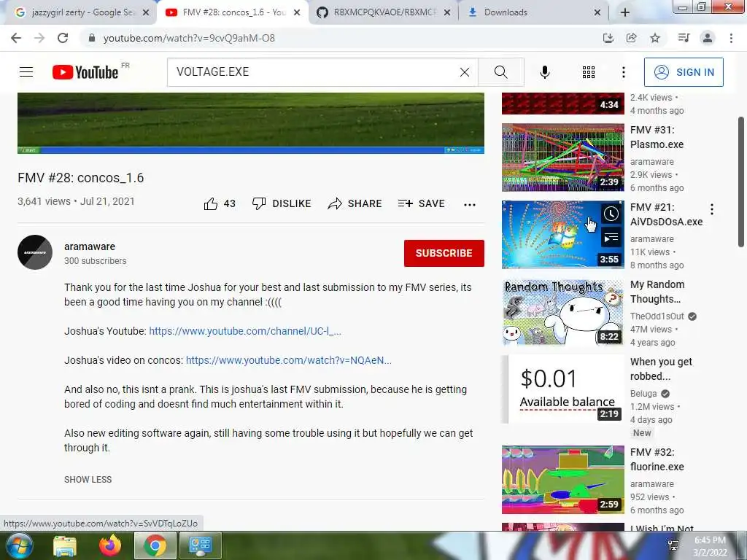Image resolution: width=747 pixels, height=560 pixels.
Task: Open Joshua's video on concos link
Action: coord(289,360)
